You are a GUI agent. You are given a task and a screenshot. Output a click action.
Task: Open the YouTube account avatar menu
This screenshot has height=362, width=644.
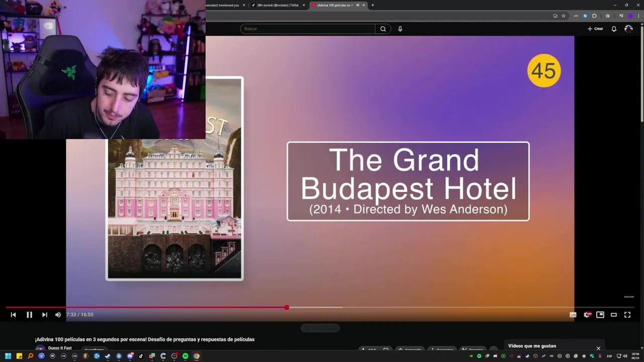pos(628,29)
